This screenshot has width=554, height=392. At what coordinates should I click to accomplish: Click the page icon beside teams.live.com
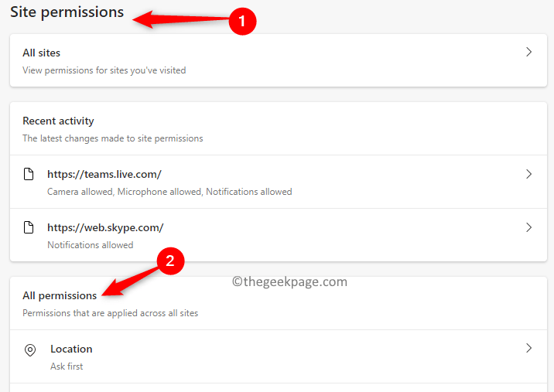29,175
